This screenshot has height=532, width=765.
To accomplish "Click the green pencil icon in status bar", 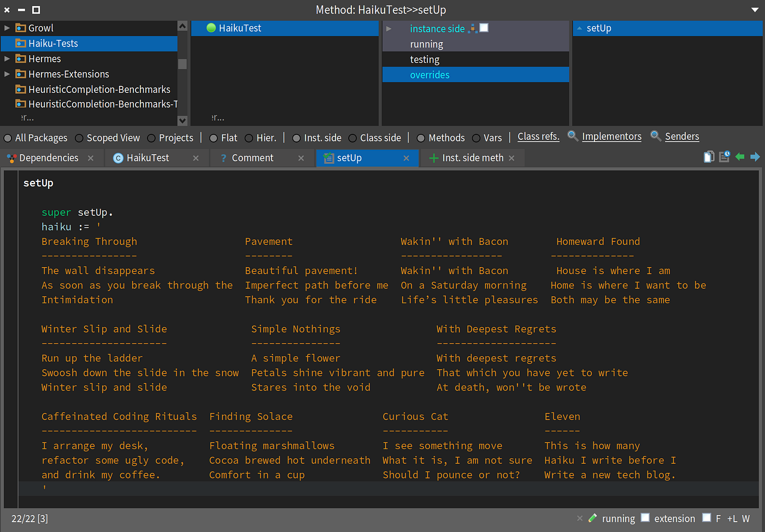I will pos(592,518).
